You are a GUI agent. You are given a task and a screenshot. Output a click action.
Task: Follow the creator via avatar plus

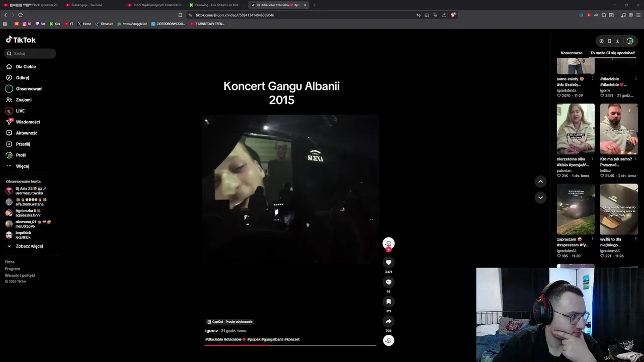point(388,249)
